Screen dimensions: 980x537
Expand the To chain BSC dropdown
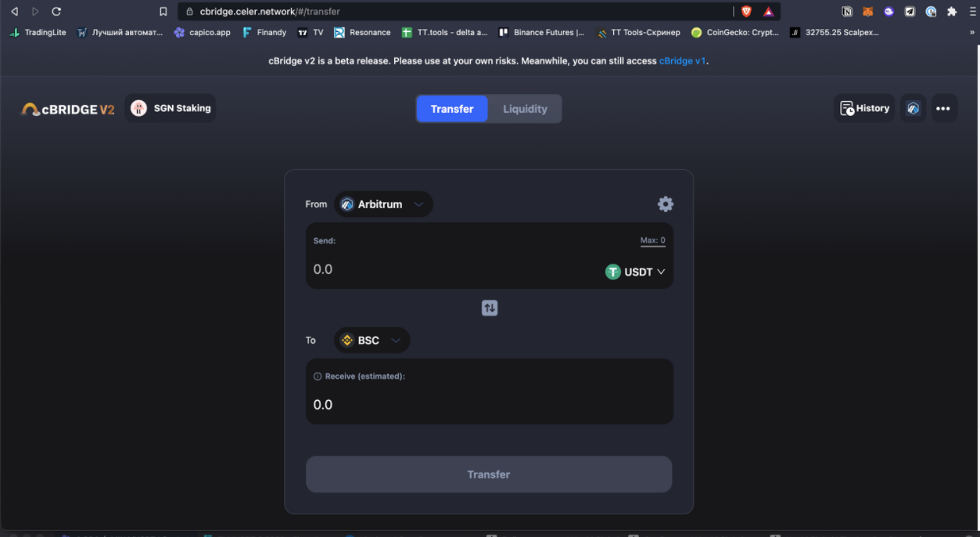(x=372, y=341)
